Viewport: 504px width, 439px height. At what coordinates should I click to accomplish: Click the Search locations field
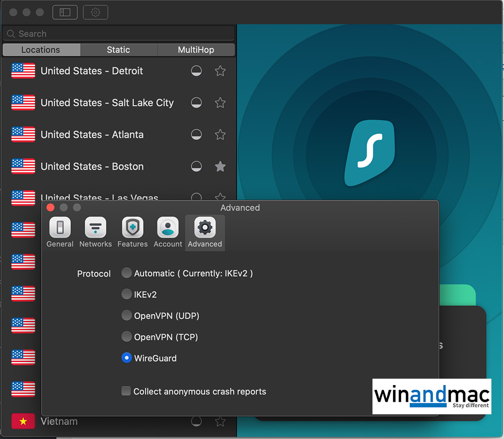118,34
